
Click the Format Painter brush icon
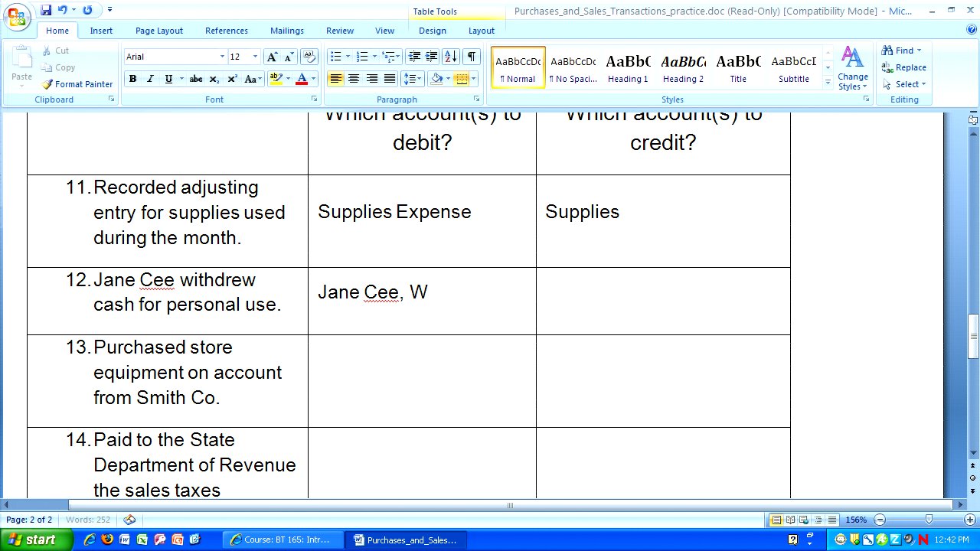(47, 84)
